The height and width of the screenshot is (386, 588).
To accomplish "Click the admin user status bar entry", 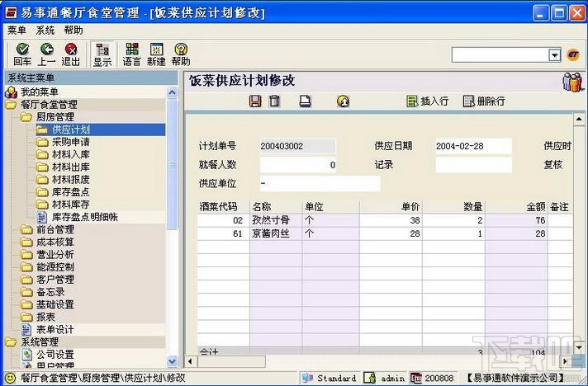I will [x=384, y=378].
